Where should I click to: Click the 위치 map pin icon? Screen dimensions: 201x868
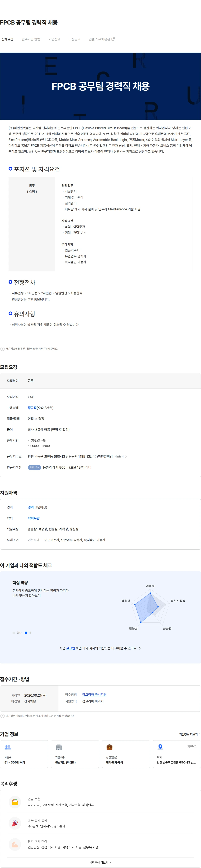coord(160,747)
